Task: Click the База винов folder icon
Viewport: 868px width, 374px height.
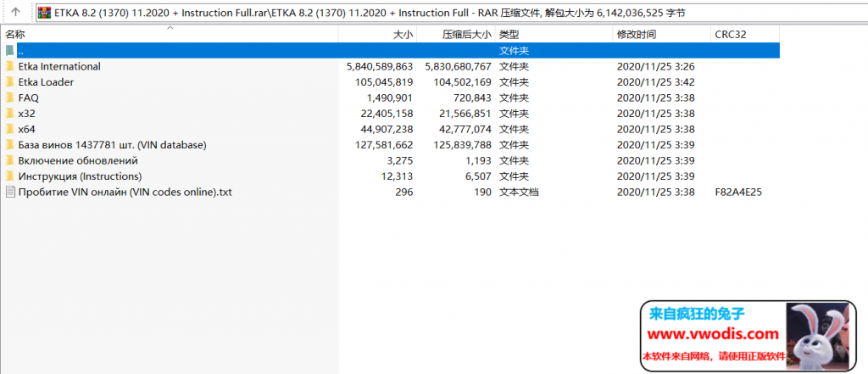Action: (9, 145)
